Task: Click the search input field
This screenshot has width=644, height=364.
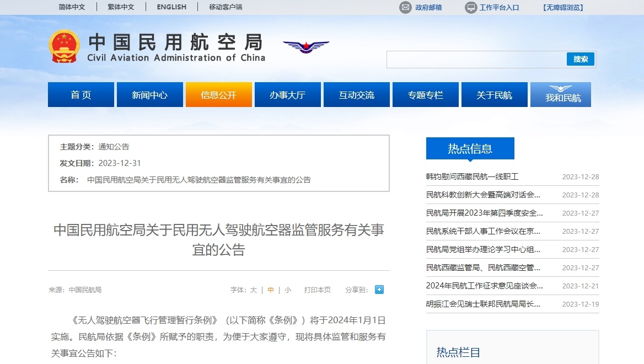Action: coord(476,59)
